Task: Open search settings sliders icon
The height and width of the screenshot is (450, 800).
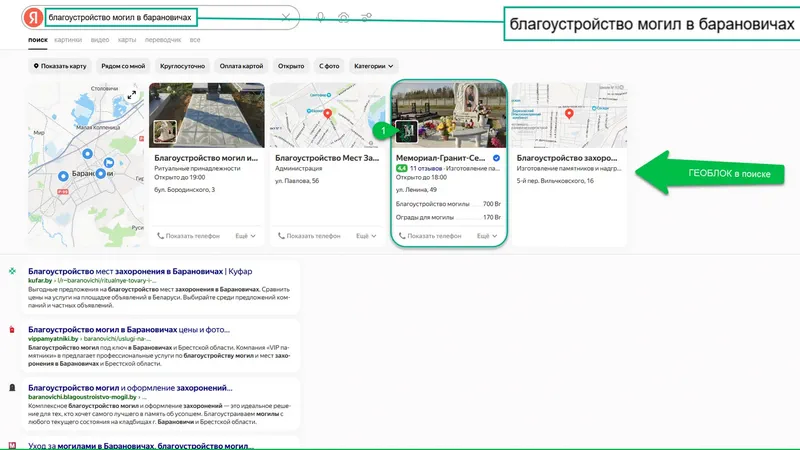Action: pyautogui.click(x=367, y=17)
